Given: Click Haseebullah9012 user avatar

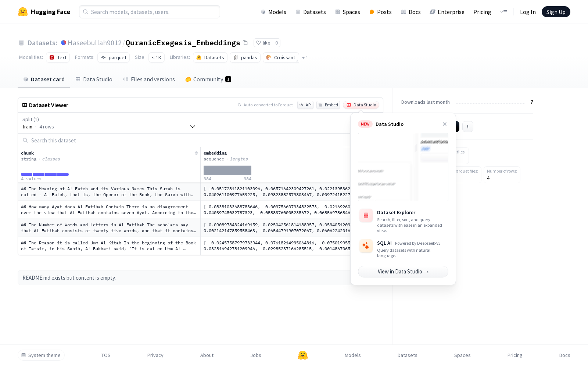Looking at the screenshot, I should (x=64, y=43).
